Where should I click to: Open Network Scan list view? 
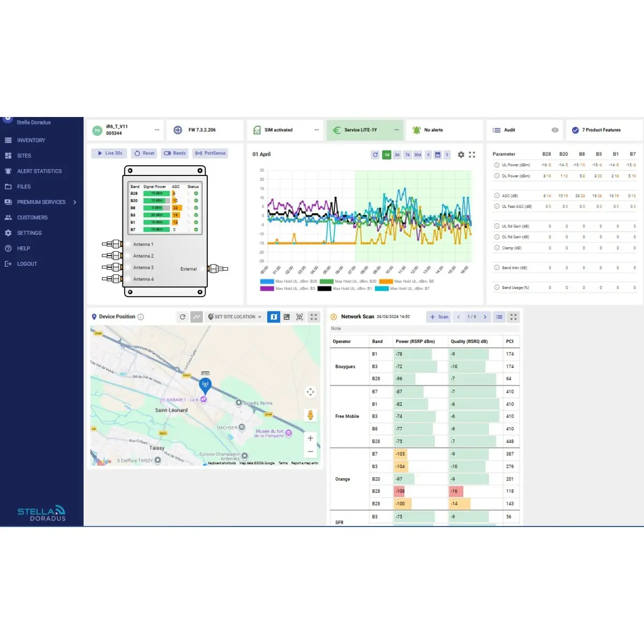(499, 317)
